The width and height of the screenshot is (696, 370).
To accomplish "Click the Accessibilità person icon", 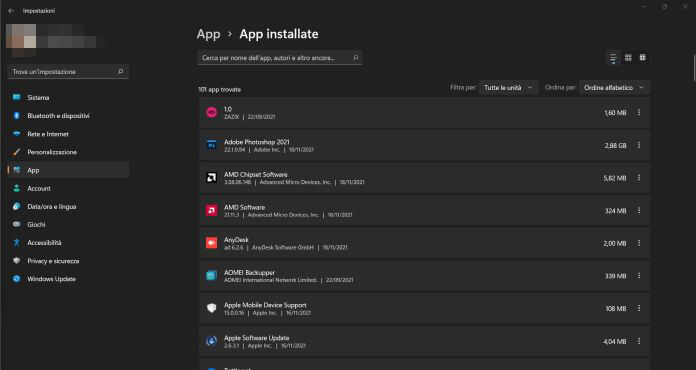I will 17,243.
